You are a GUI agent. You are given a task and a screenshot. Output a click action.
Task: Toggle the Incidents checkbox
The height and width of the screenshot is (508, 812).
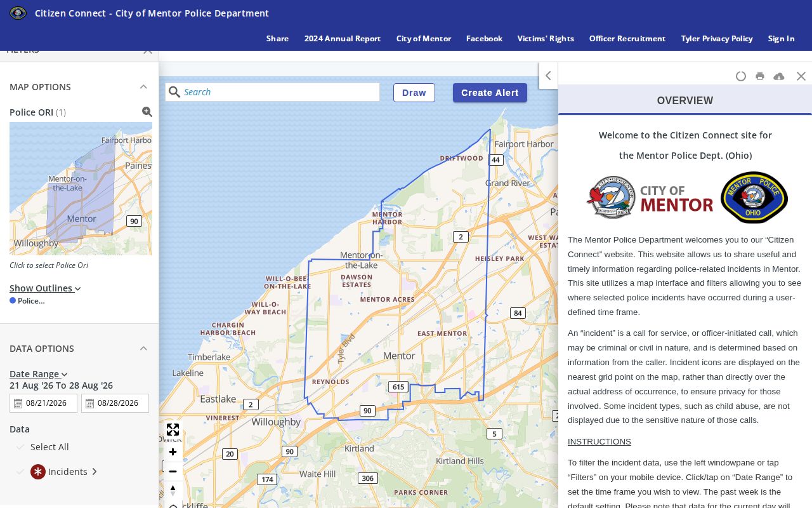pos(20,472)
